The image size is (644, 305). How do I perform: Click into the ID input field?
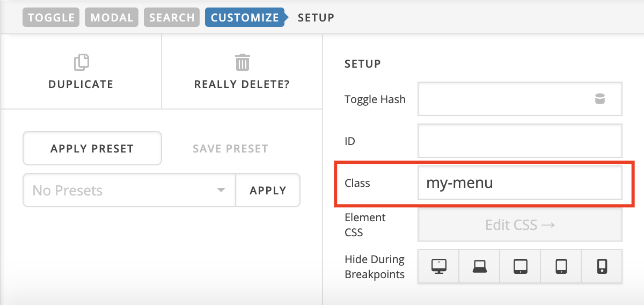[x=520, y=141]
